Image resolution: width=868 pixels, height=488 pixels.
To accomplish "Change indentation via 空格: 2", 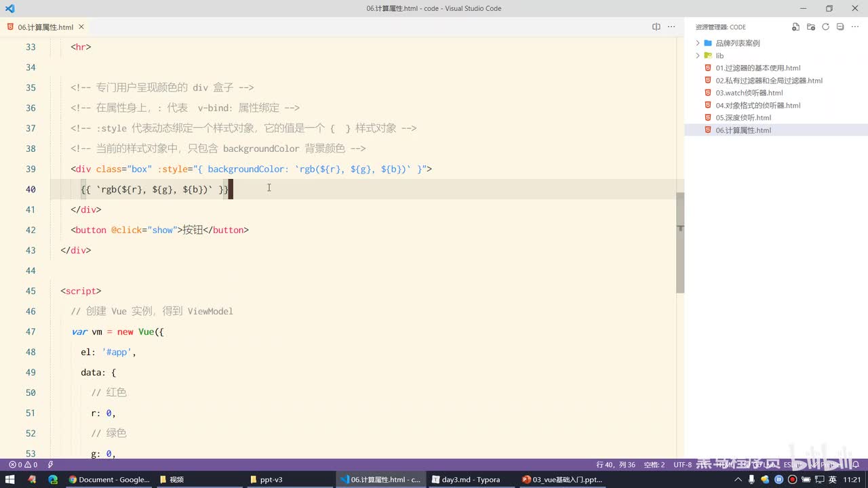I will [654, 465].
